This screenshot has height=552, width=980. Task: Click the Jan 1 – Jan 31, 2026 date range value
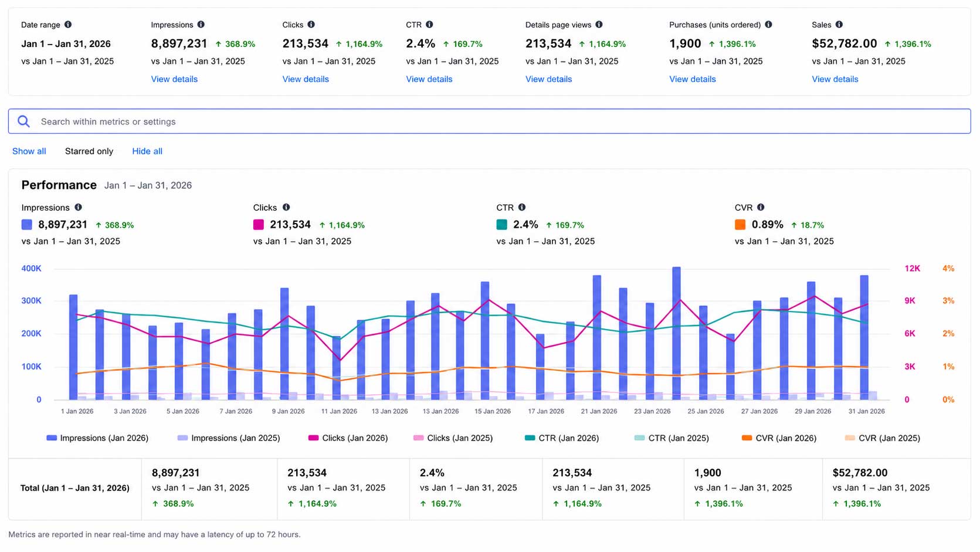[x=66, y=44]
